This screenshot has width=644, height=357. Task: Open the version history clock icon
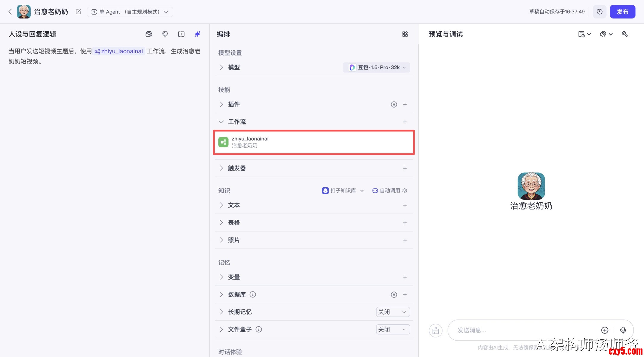point(600,12)
